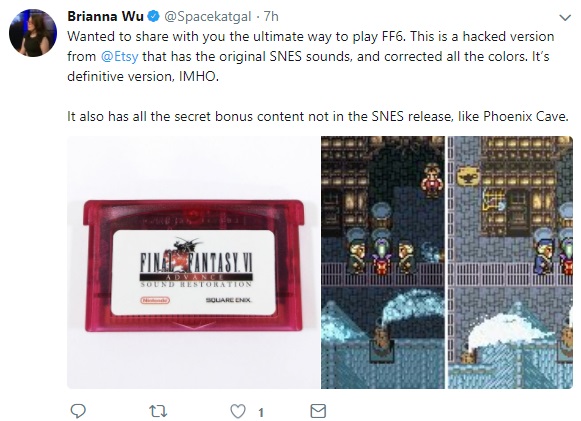The width and height of the screenshot is (581, 421).
Task: Click the tweet text about Phoenix Cave
Action: pos(318,116)
